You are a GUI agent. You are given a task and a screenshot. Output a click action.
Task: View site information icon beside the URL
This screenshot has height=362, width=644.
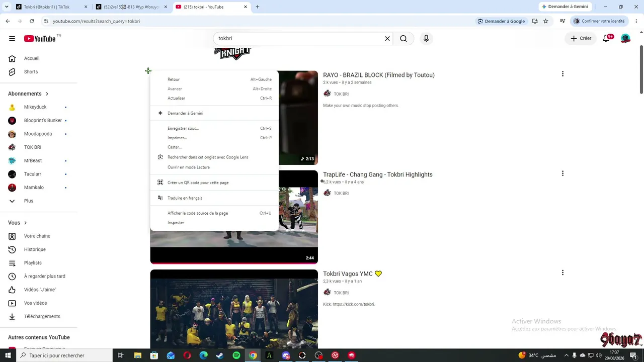point(46,21)
